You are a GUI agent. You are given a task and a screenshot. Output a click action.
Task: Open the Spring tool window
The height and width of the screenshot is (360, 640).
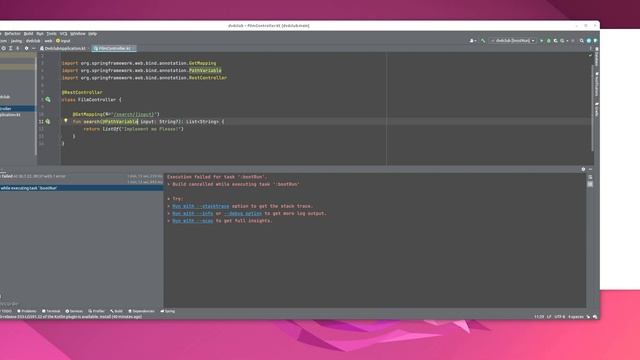coord(168,311)
